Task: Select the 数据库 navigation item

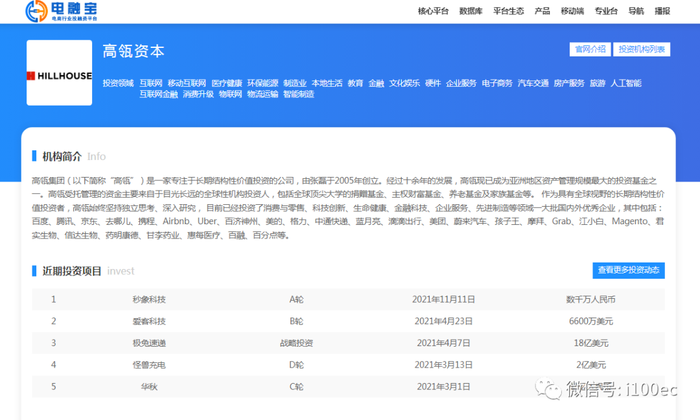Action: [x=471, y=11]
